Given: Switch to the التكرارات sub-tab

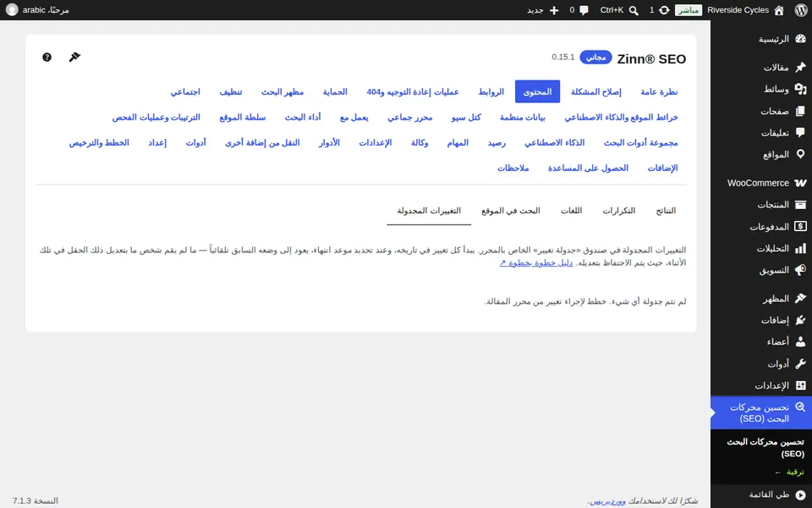Looking at the screenshot, I should pyautogui.click(x=619, y=211).
